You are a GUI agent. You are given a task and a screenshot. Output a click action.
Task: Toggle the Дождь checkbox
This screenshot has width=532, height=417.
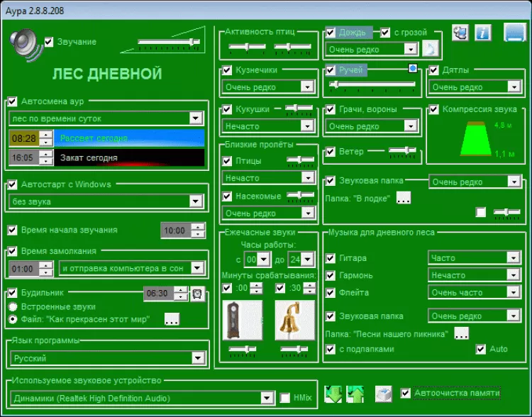point(331,33)
